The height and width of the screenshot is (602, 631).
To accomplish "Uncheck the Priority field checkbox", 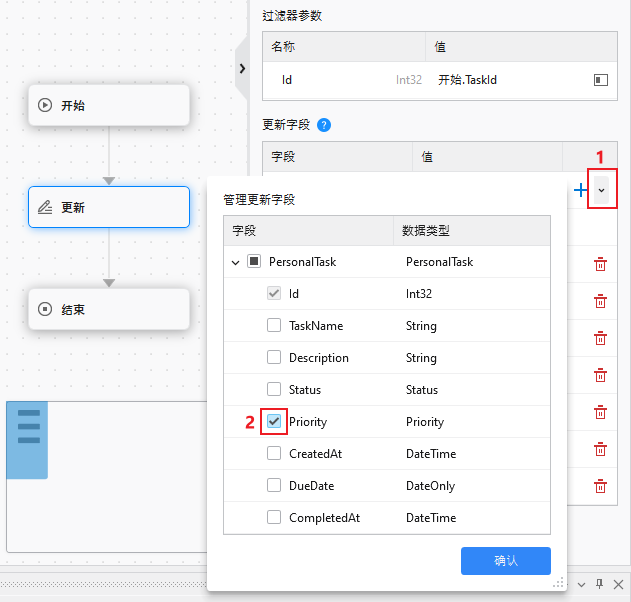I will tap(274, 422).
